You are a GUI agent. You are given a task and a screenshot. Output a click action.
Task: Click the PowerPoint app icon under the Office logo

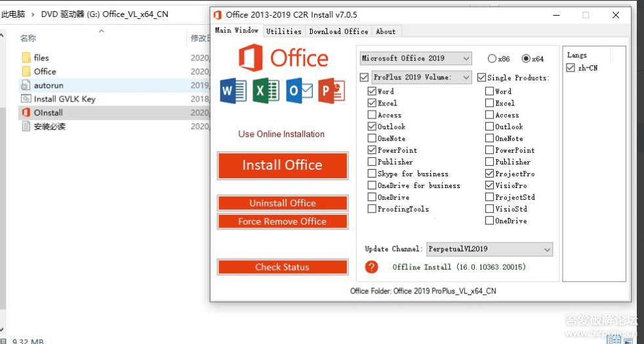[x=331, y=90]
